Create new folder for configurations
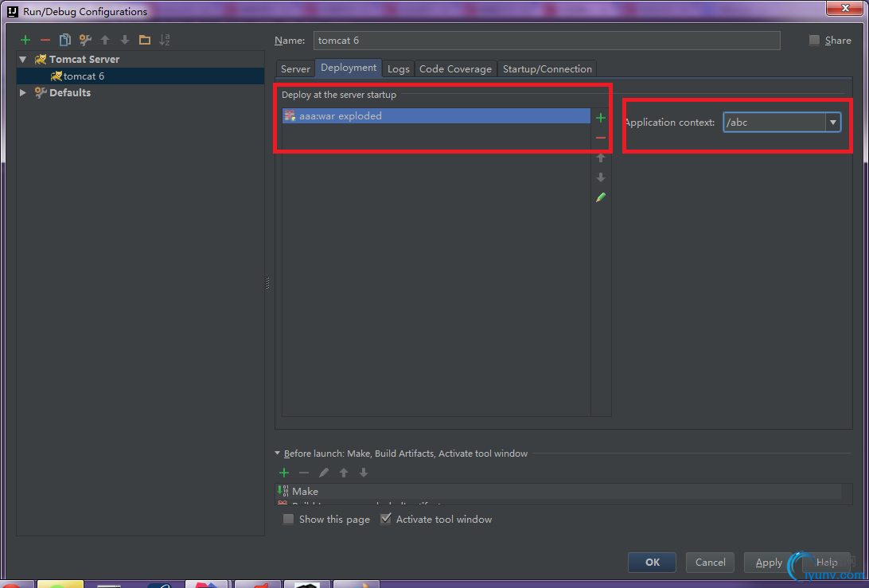Image resolution: width=869 pixels, height=588 pixels. pos(145,40)
